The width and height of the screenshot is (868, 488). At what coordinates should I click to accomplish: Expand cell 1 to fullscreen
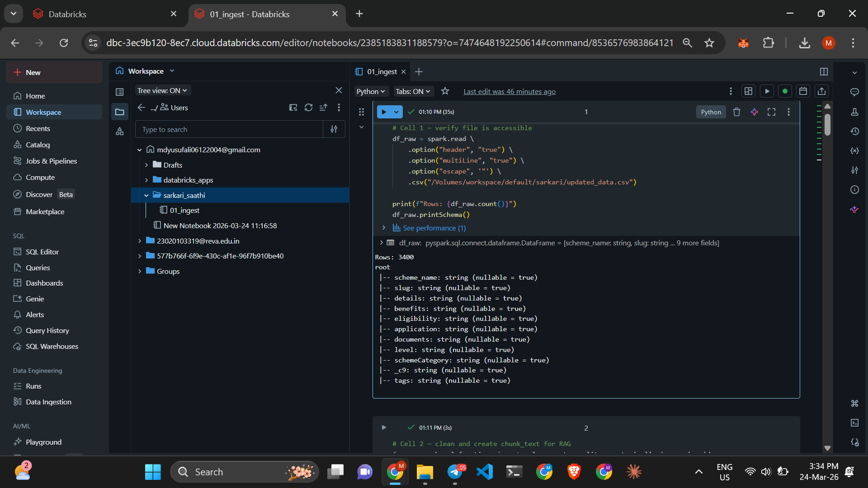coord(771,112)
